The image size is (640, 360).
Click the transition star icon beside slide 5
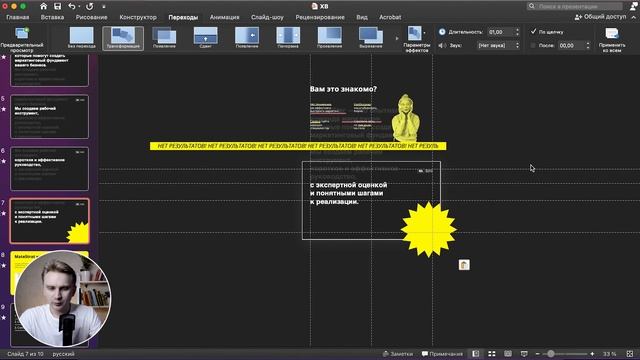(4, 109)
